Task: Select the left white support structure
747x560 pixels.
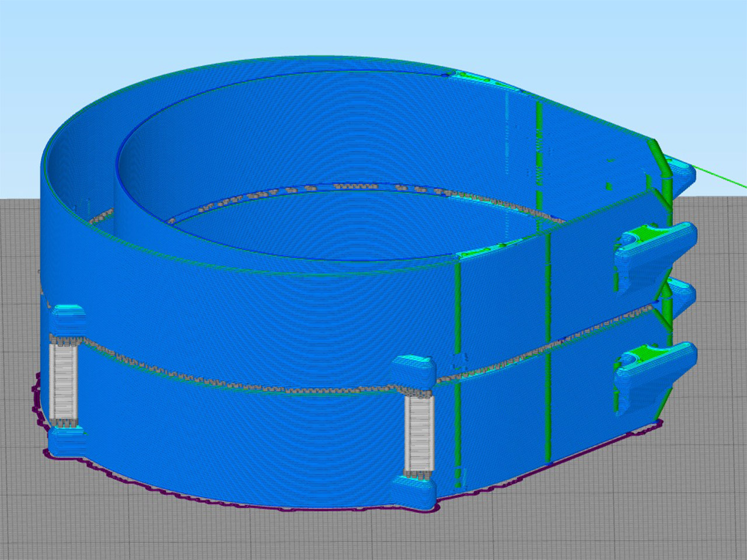Action: pyautogui.click(x=63, y=382)
